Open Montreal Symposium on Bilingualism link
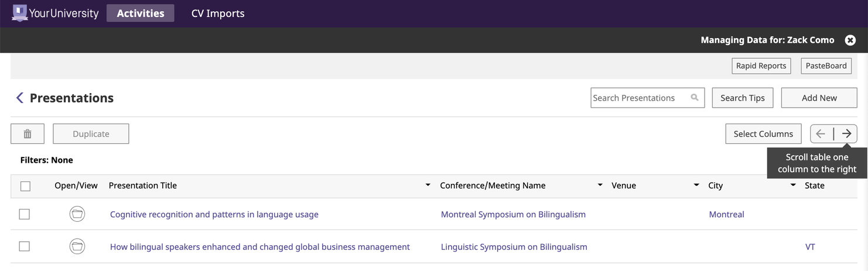Screen dimensions: 868x271 click(513, 214)
